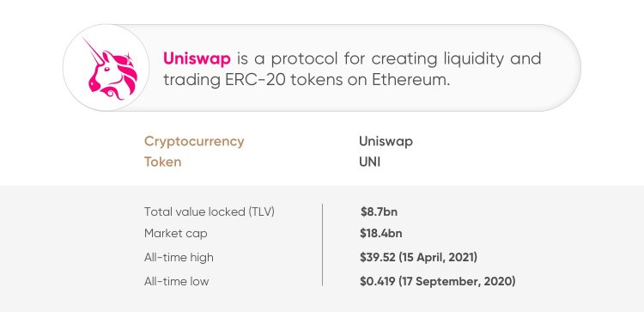Click the vertical divider line in stats
The image size is (644, 312).
[322, 245]
